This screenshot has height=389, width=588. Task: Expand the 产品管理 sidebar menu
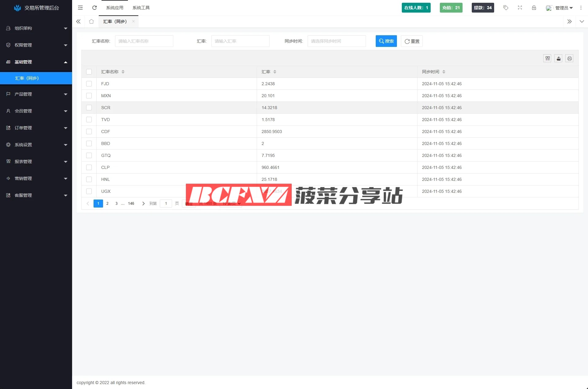tap(36, 94)
